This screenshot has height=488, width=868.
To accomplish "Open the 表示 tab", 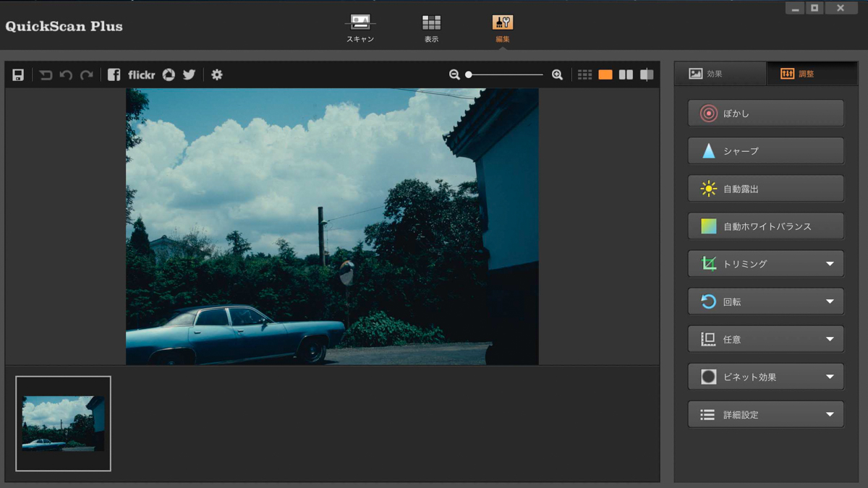I will pos(431,28).
